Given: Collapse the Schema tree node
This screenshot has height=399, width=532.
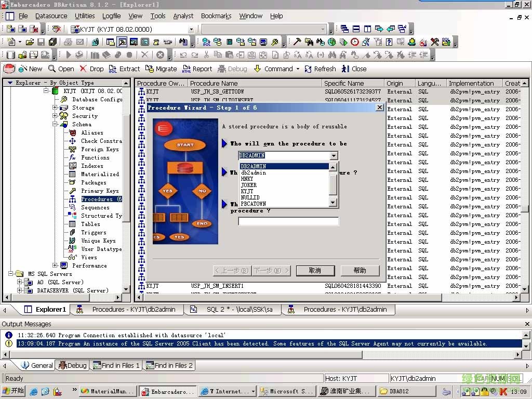Looking at the screenshot, I should click(x=55, y=124).
